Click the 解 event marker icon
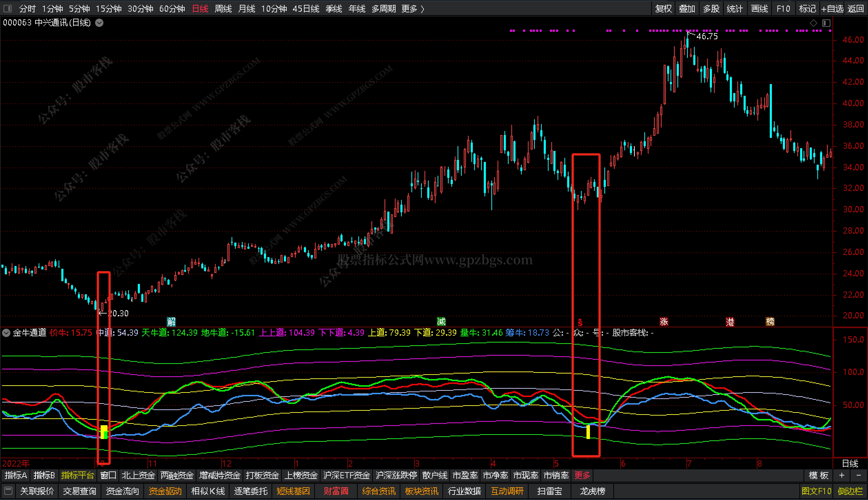The width and height of the screenshot is (868, 500). (x=171, y=322)
